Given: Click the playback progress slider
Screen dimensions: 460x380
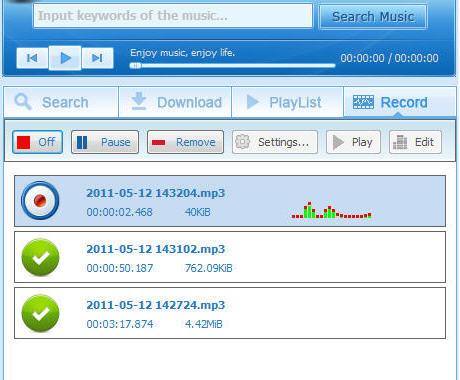Looking at the screenshot, I should (x=232, y=66).
